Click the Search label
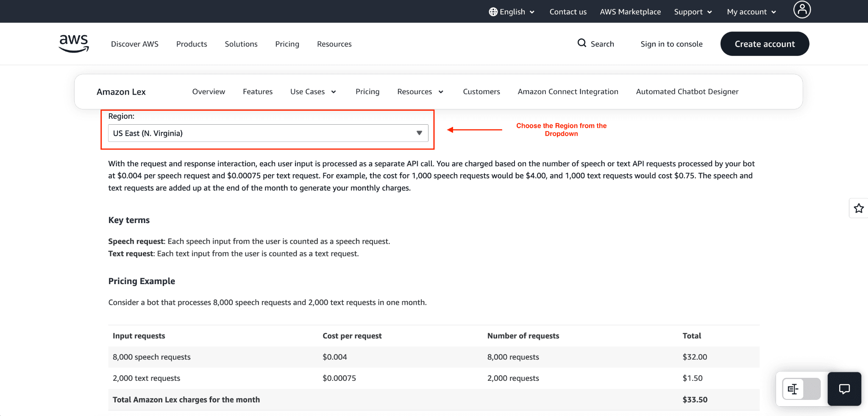The height and width of the screenshot is (416, 868). [602, 44]
